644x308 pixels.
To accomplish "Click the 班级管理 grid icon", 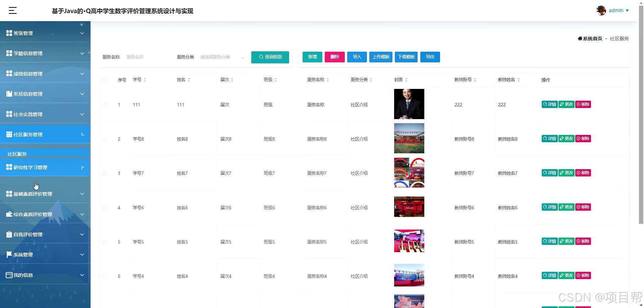I will [9, 33].
